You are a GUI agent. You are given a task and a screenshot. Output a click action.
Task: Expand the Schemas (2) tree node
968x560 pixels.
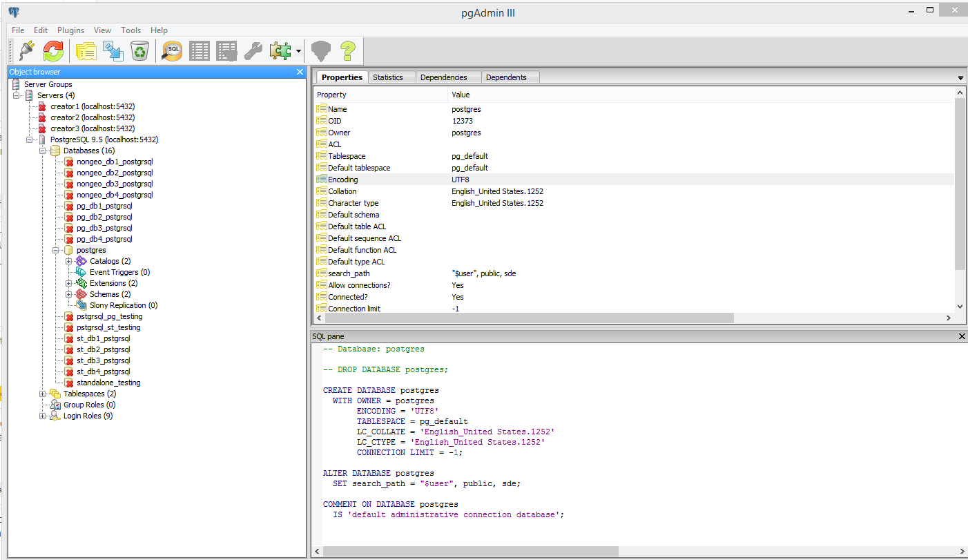tap(69, 294)
